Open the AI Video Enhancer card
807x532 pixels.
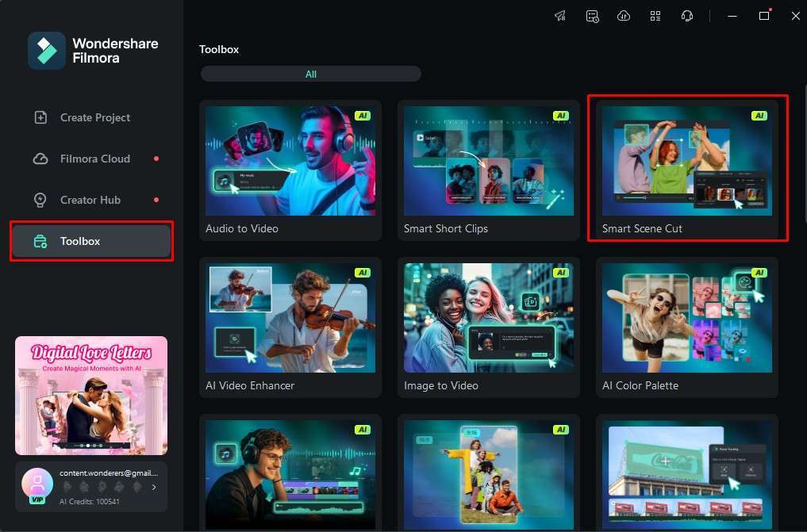pyautogui.click(x=290, y=327)
